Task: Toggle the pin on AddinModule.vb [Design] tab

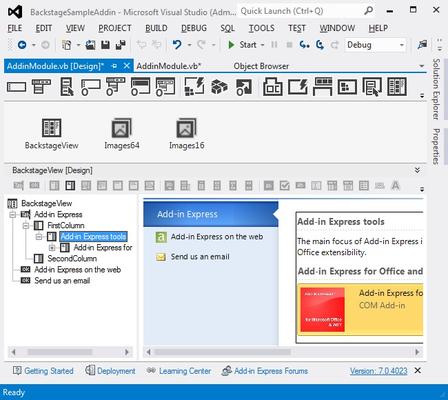Action: [114, 66]
